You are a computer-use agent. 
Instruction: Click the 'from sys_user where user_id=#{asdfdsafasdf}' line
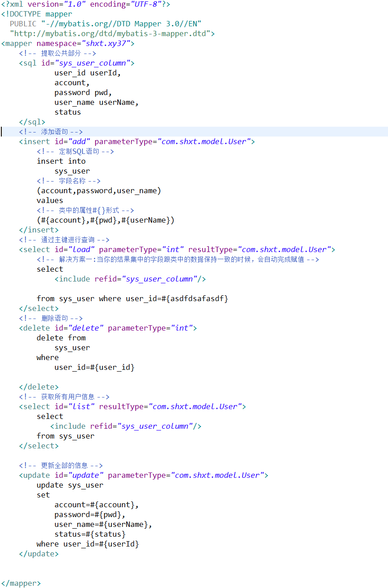pos(132,299)
